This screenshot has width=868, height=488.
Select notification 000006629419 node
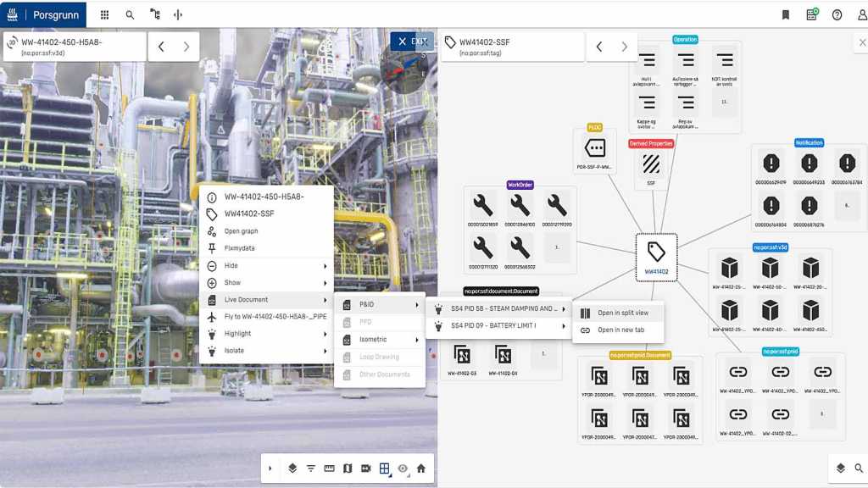[x=771, y=168]
